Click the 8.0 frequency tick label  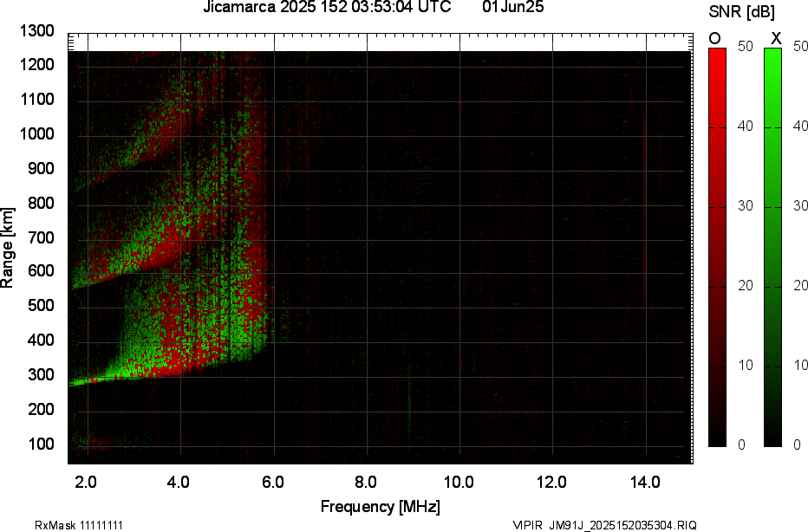coord(365,482)
